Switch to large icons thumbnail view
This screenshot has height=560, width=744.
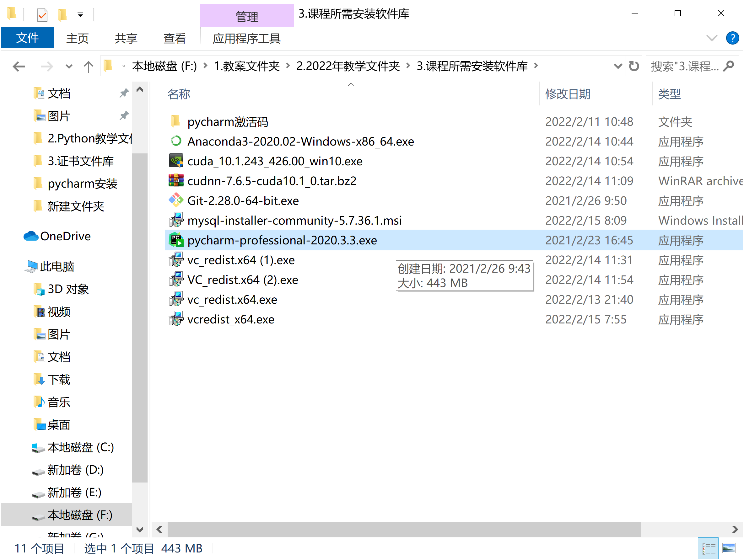[729, 549]
